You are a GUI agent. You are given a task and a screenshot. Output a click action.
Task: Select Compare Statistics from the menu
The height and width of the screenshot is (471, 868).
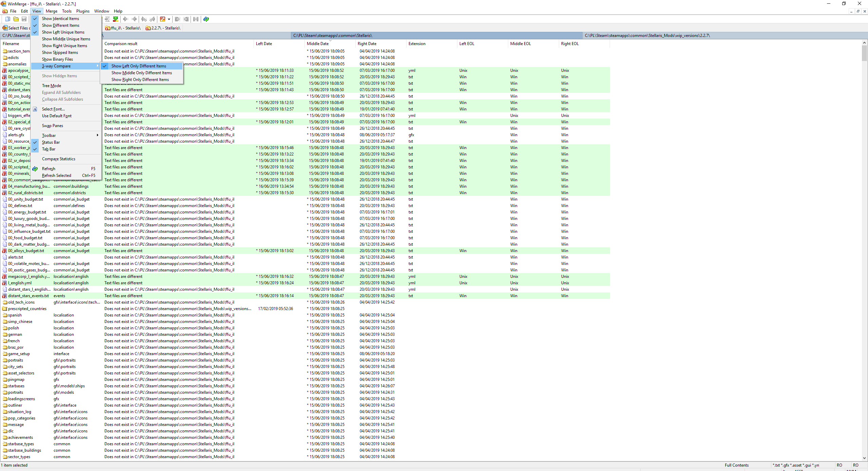click(58, 159)
